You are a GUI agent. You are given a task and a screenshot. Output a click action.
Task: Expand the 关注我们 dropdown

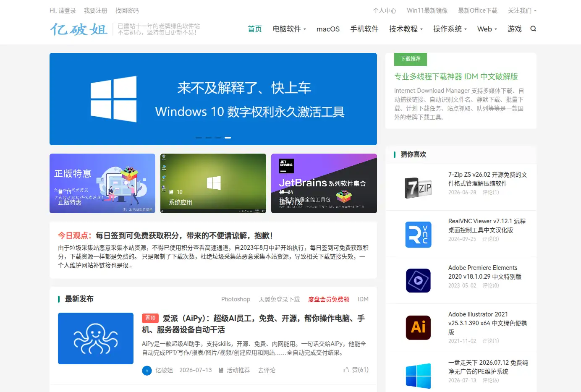pyautogui.click(x=522, y=10)
